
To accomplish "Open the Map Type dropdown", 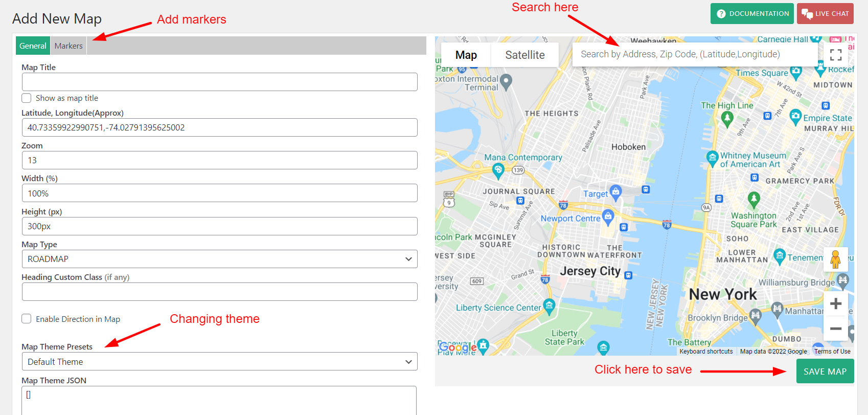I will pos(219,259).
